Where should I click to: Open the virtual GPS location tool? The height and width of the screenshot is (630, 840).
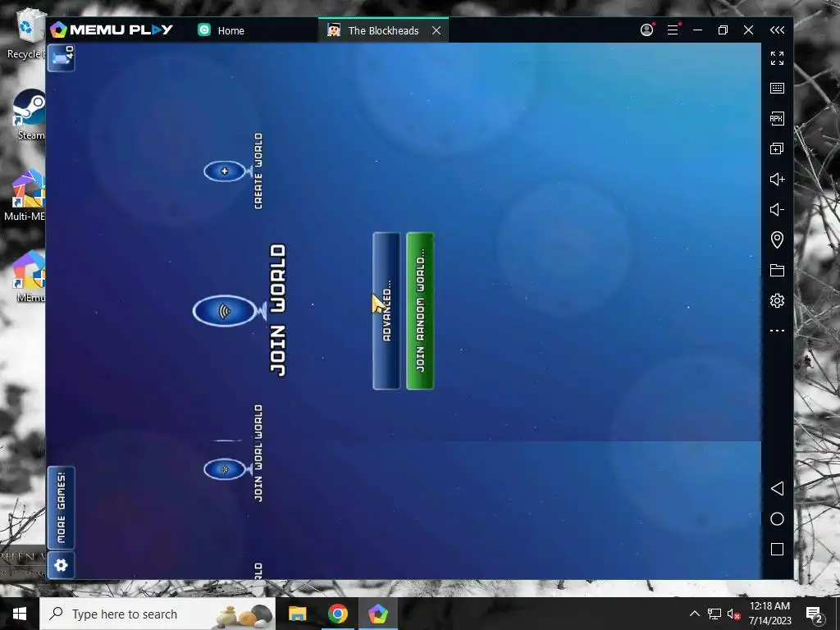tap(778, 240)
